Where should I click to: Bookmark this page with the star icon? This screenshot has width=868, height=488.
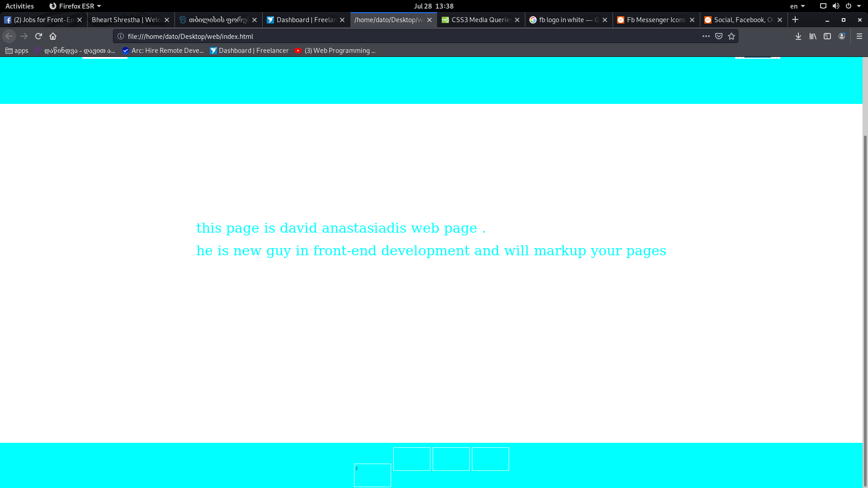tap(731, 36)
